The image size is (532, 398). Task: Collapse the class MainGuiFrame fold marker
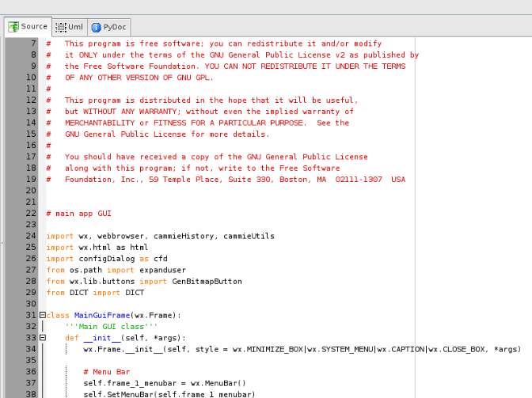pyautogui.click(x=43, y=315)
